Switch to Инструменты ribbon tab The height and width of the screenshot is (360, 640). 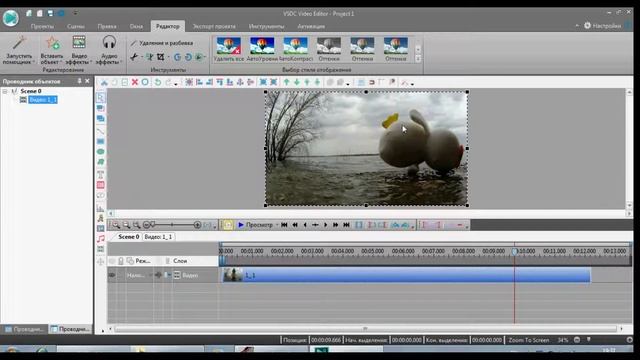click(267, 26)
